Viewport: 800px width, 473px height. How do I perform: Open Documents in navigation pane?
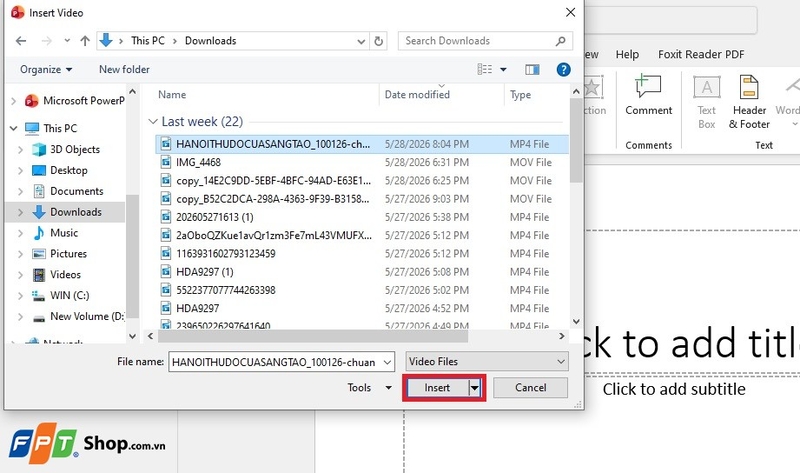click(68, 191)
